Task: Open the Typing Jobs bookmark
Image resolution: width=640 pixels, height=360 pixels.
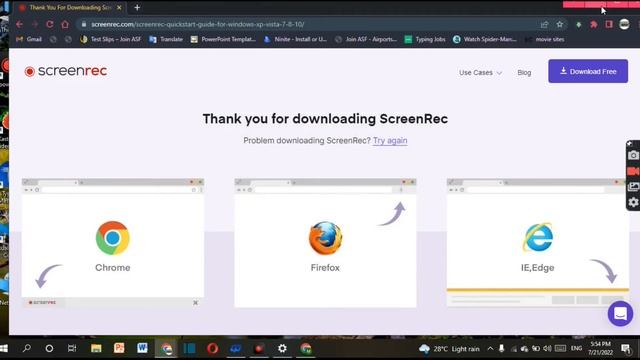Action: [425, 39]
